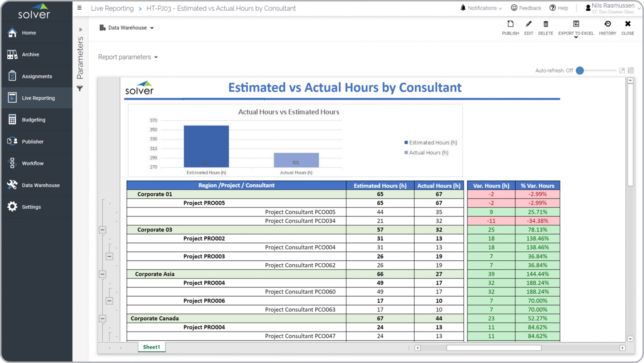Open the hamburger menu icon
This screenshot has width=644, height=363.
(79, 8)
